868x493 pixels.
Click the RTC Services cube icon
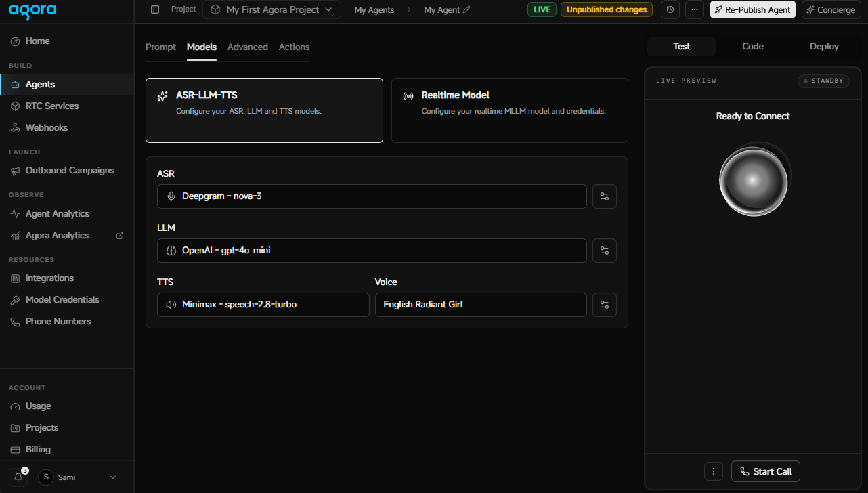point(15,106)
